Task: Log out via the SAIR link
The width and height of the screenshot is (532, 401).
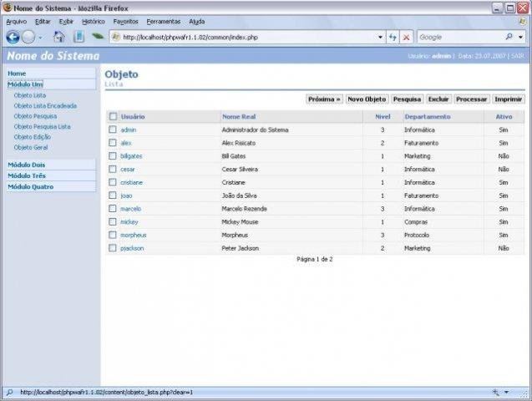Action: (518, 56)
